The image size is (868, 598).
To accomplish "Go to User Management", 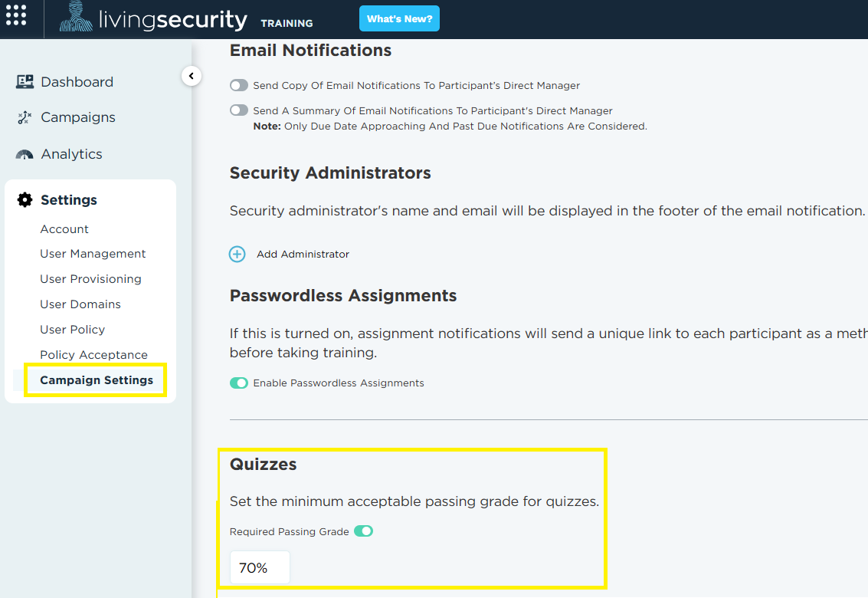I will 93,254.
